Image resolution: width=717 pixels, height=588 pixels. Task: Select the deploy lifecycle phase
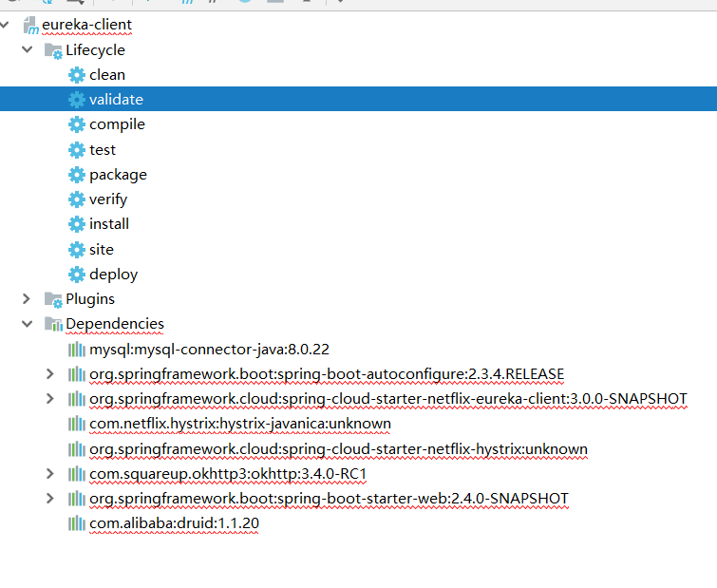[x=113, y=275]
